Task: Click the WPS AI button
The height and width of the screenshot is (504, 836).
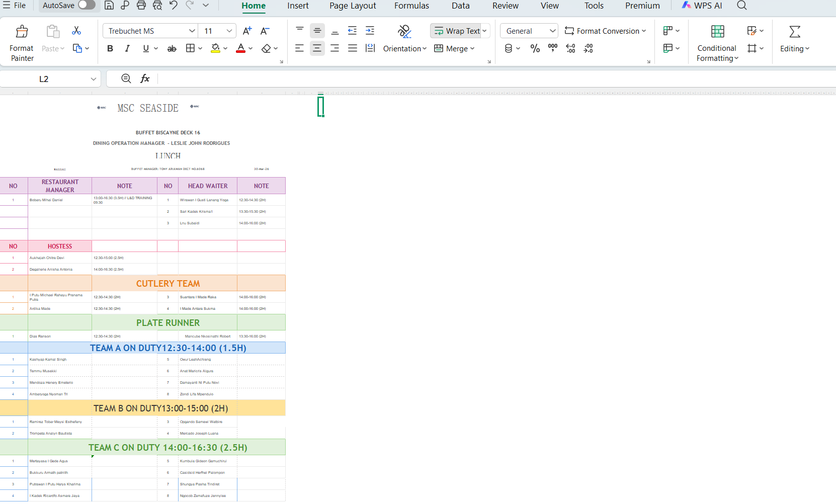Action: click(702, 6)
